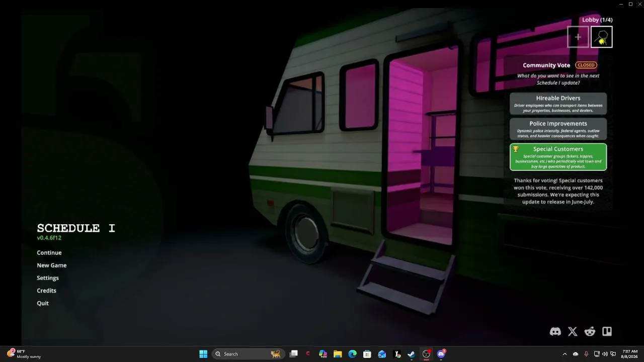
Task: Switch to OBS Studio on the taskbar
Action: (427, 354)
